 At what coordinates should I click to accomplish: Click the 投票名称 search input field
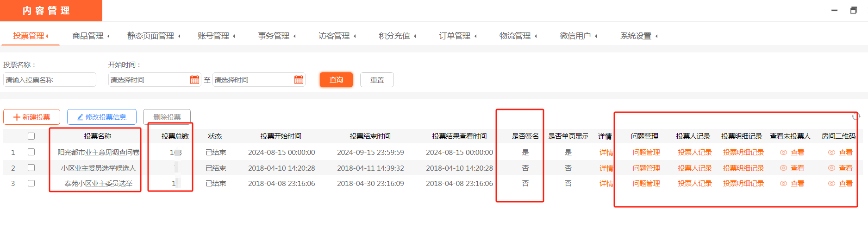pos(50,80)
